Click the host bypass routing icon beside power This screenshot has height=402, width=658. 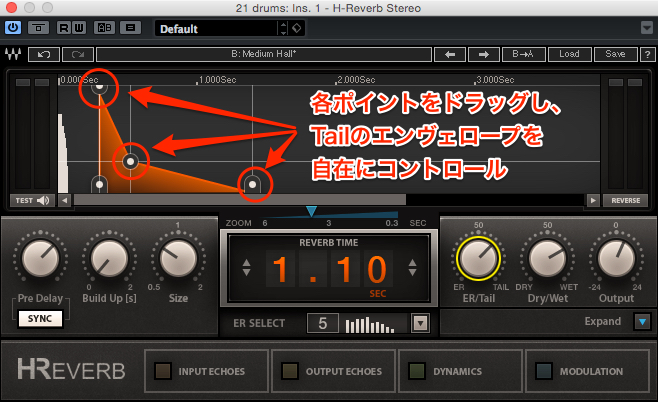coord(38,28)
